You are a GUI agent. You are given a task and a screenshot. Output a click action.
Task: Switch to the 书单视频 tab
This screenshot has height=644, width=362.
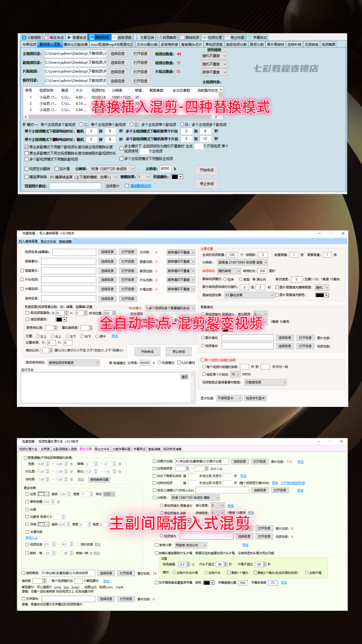[29, 44]
